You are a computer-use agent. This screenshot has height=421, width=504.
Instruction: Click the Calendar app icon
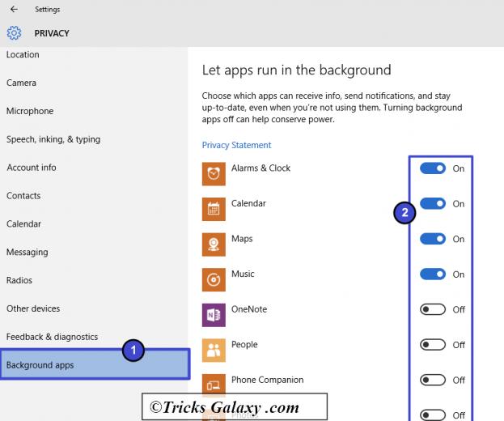click(214, 208)
